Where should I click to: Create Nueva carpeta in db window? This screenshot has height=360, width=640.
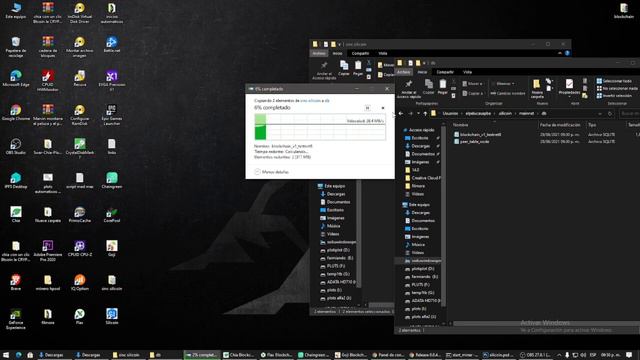(537, 88)
